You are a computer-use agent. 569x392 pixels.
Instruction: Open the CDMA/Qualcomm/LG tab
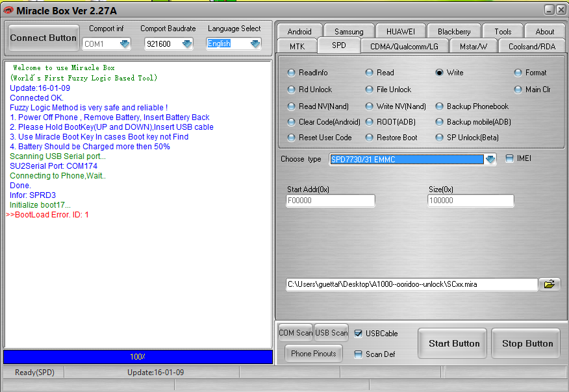click(x=404, y=47)
